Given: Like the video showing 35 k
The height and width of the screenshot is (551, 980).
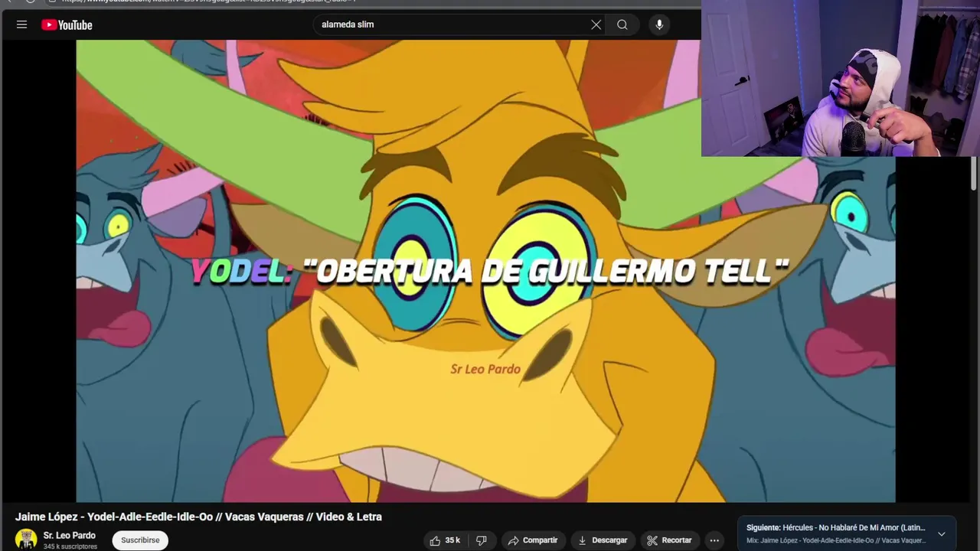Looking at the screenshot, I should click(x=445, y=540).
